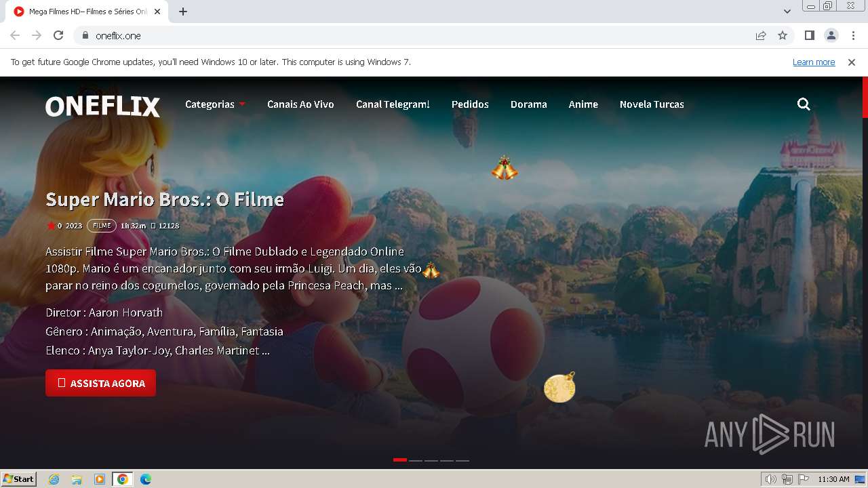Reload the page
The height and width of the screenshot is (488, 868).
(58, 35)
